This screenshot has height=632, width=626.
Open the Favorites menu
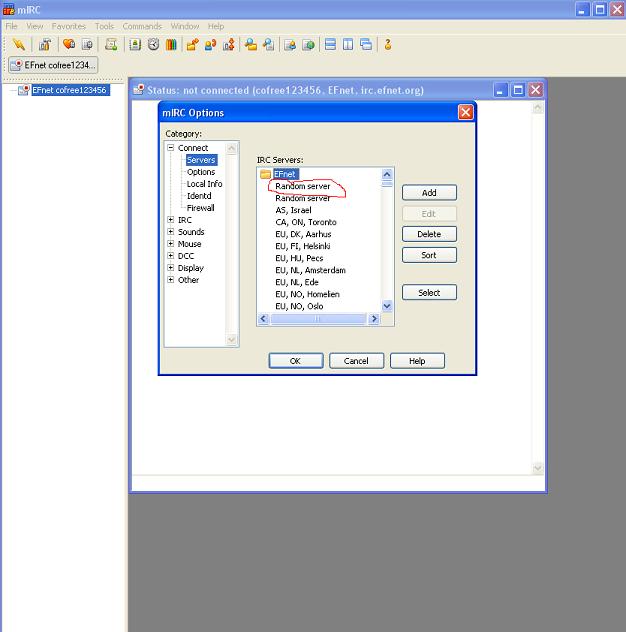click(x=69, y=26)
